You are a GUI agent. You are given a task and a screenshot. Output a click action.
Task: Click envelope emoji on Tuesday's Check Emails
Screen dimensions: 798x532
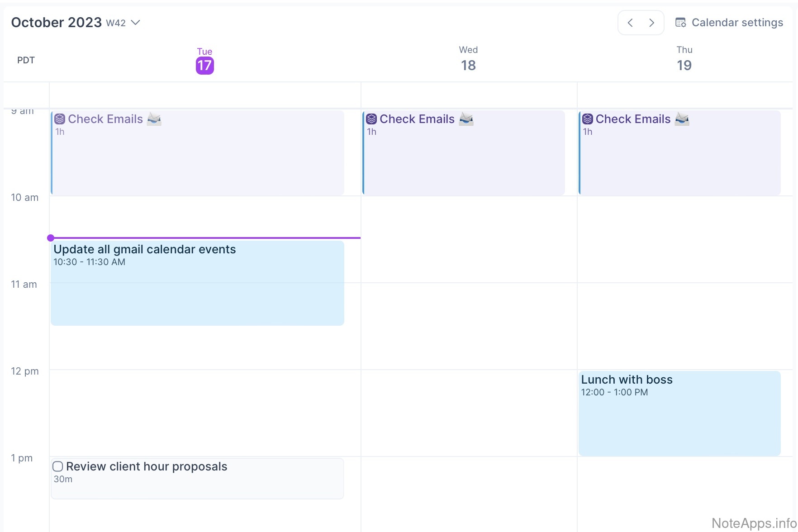pos(154,119)
